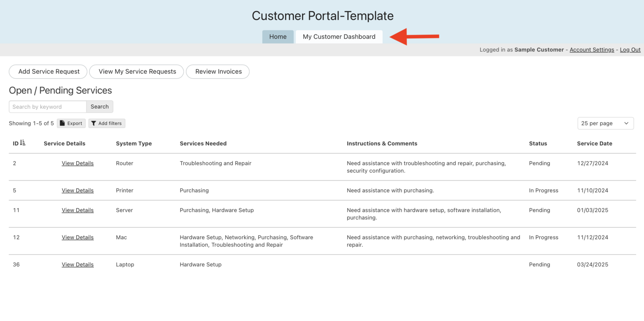Image resolution: width=644 pixels, height=321 pixels.
Task: View Details for request ID 2
Action: point(77,163)
